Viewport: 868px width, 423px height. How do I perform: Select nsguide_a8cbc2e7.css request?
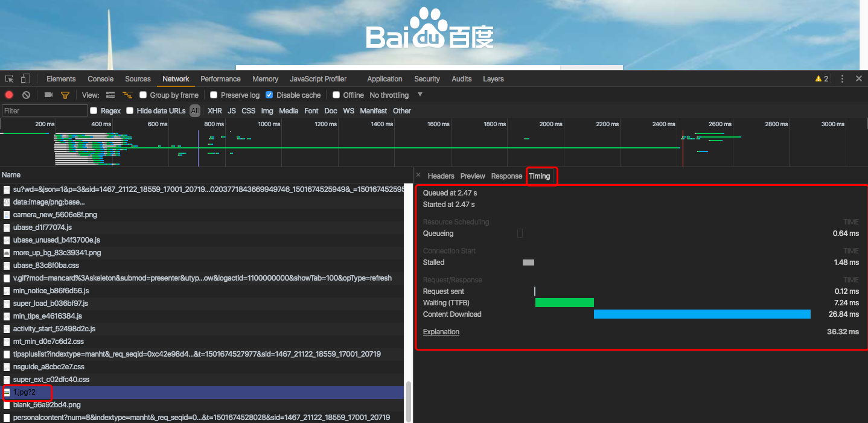tap(202, 367)
